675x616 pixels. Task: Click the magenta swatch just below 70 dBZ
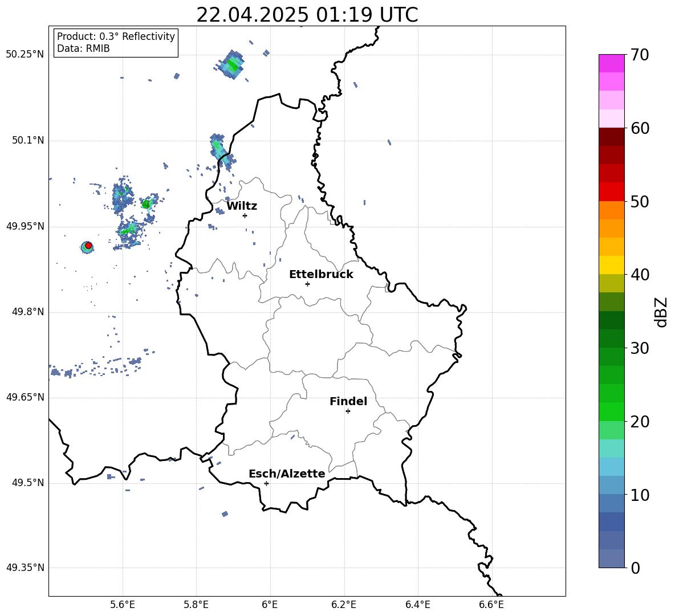611,64
